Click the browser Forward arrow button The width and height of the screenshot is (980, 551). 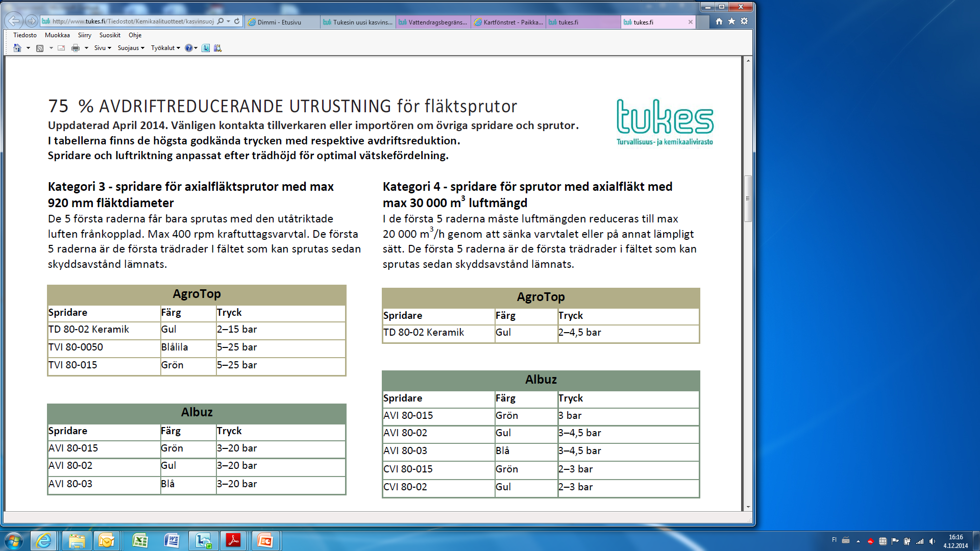[32, 21]
